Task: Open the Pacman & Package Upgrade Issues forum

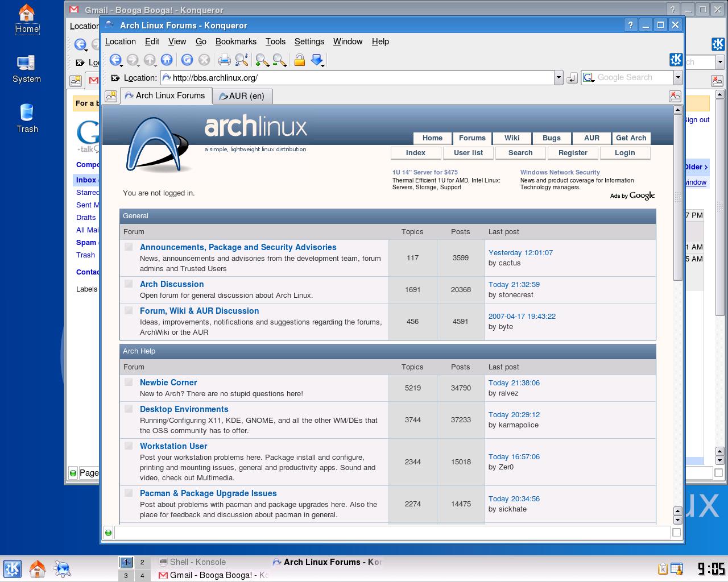Action: click(x=208, y=493)
